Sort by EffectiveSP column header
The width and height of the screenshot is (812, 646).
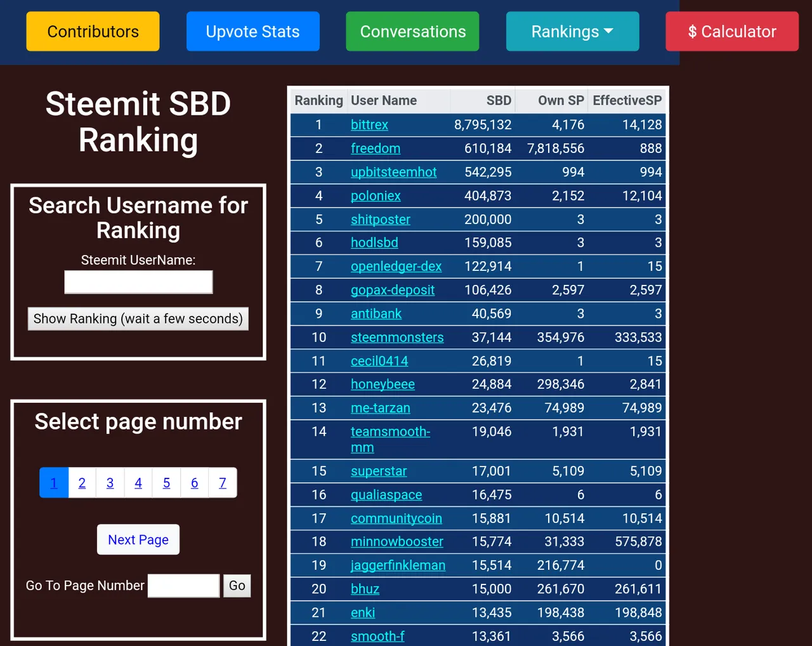[627, 100]
